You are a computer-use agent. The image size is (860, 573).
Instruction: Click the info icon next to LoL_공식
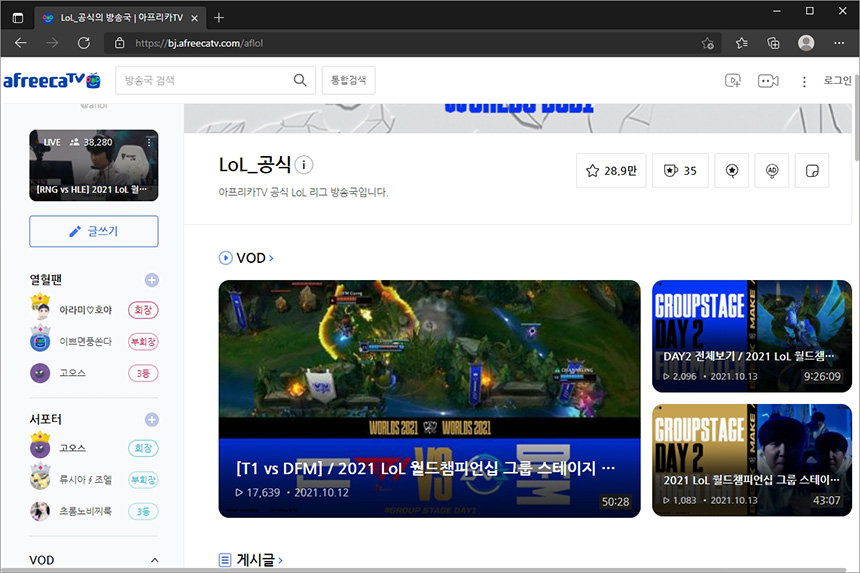click(x=304, y=164)
